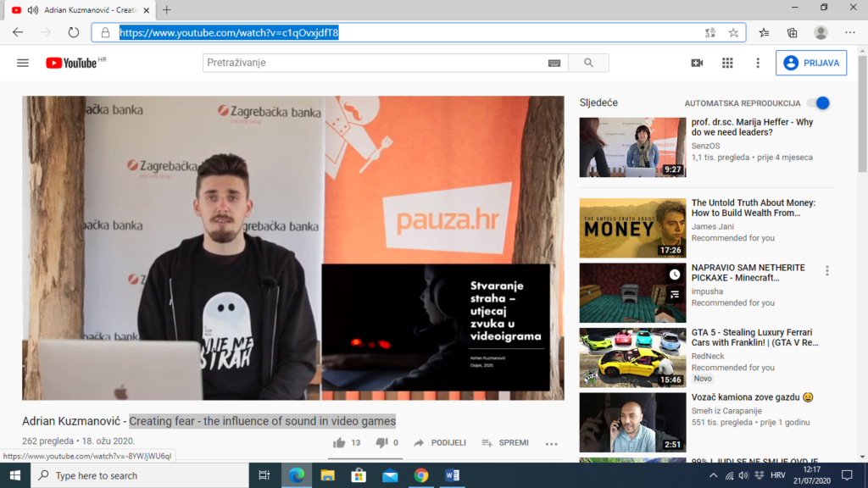Open Marija Heffer video thumbnail
The height and width of the screenshot is (488, 868).
click(632, 147)
